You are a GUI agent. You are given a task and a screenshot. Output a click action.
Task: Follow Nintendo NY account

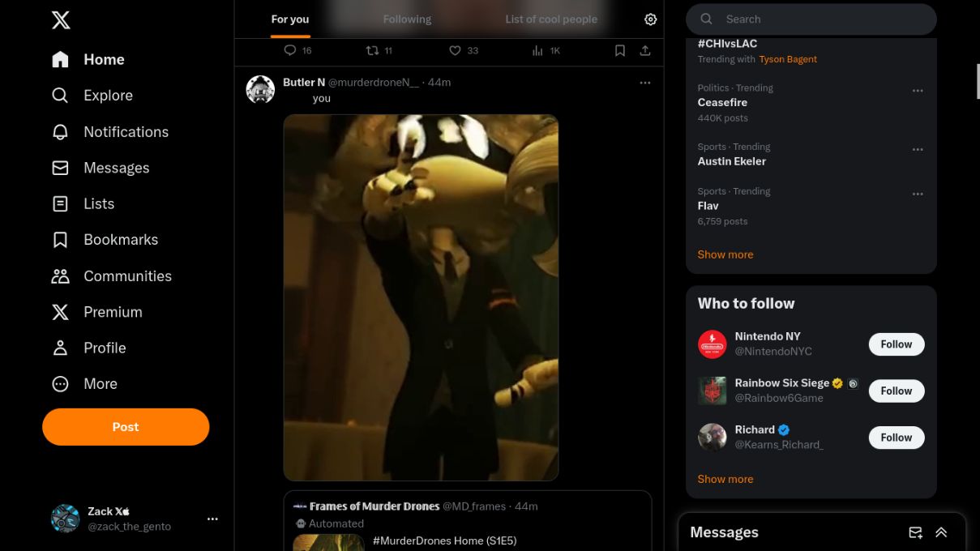896,344
